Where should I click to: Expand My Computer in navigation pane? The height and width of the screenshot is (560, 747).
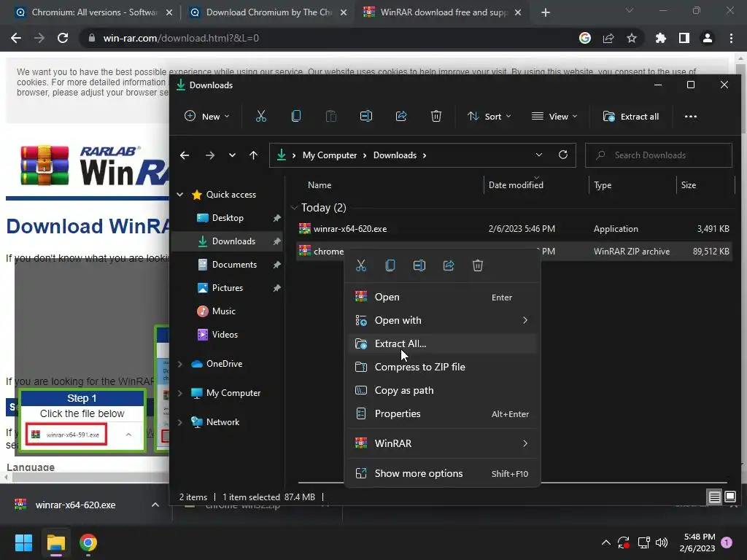[180, 393]
